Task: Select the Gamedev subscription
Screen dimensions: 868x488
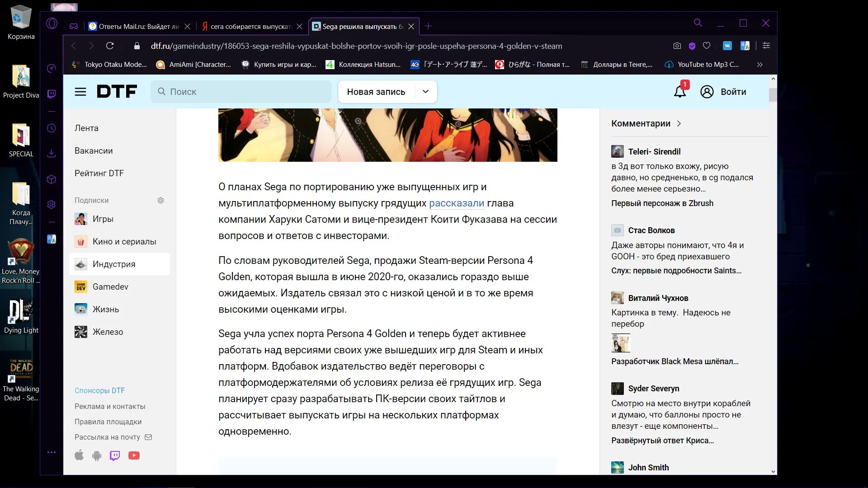Action: (x=119, y=287)
